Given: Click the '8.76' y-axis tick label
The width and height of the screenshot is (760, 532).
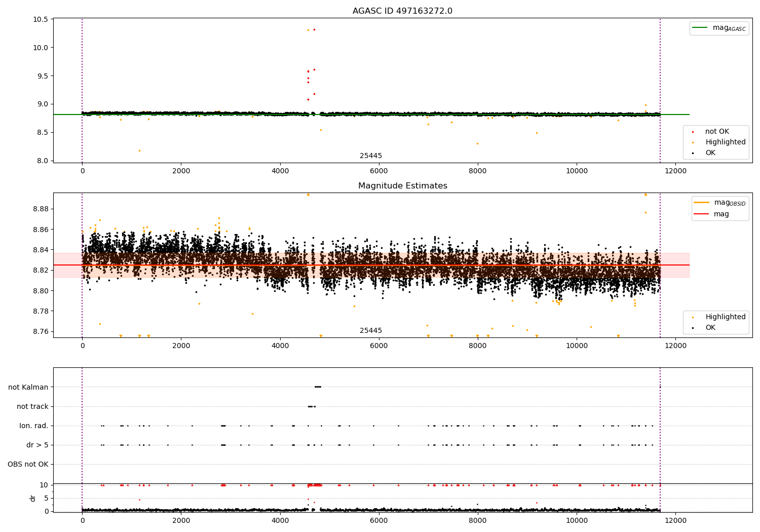Looking at the screenshot, I should click(x=40, y=332).
